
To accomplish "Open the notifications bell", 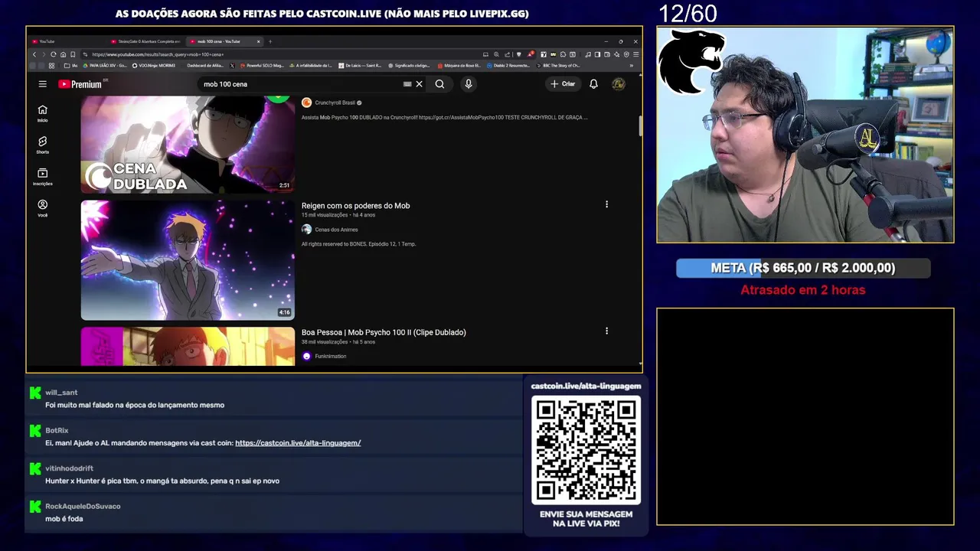I will (x=593, y=84).
